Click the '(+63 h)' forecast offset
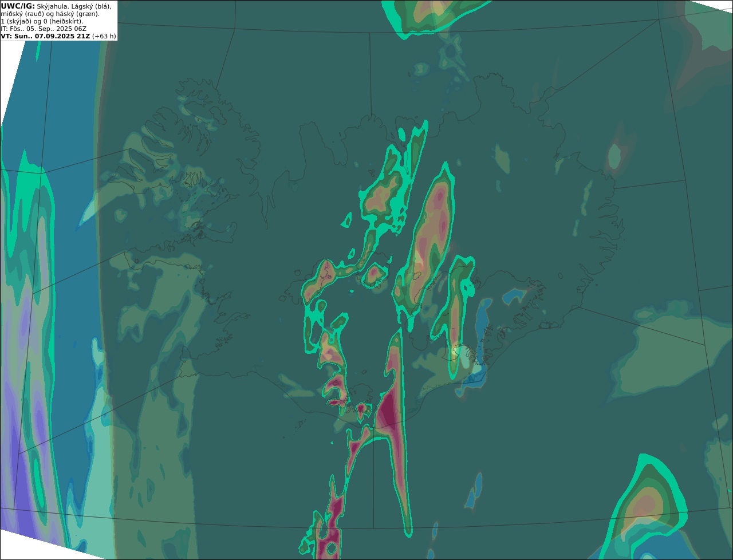This screenshot has width=733, height=560. click(104, 36)
